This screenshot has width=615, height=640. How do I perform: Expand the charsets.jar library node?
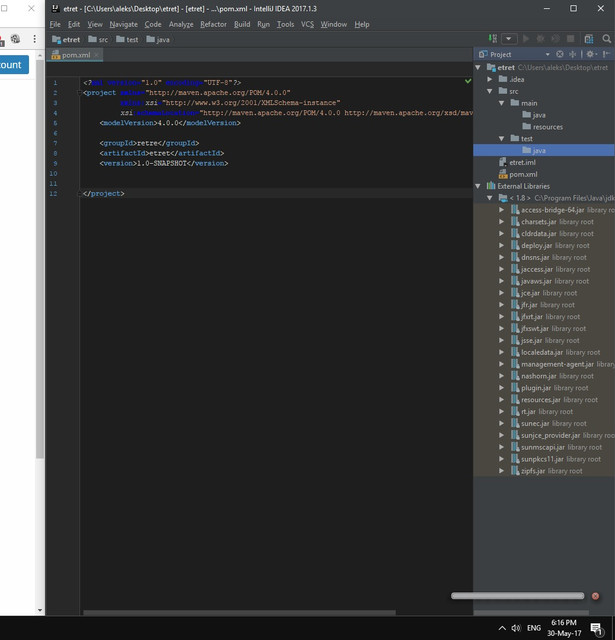pyautogui.click(x=502, y=222)
